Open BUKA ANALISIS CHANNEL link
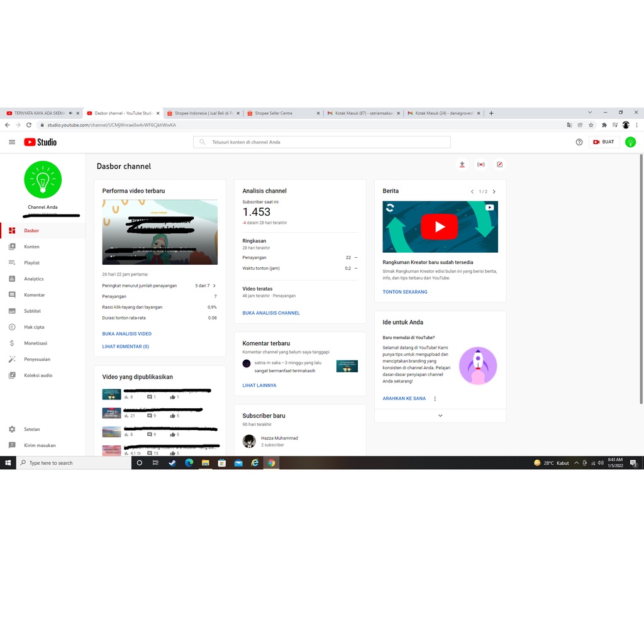The width and height of the screenshot is (644, 644). coord(271,313)
